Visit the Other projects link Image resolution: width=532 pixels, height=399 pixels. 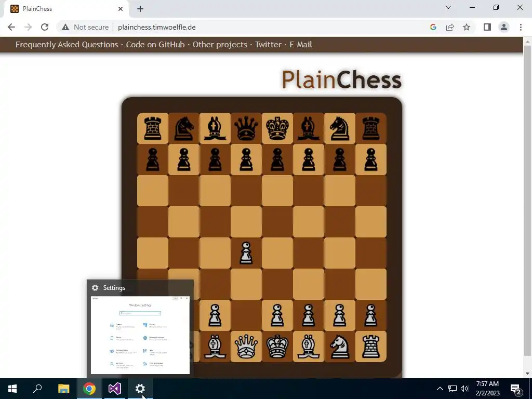pyautogui.click(x=220, y=45)
